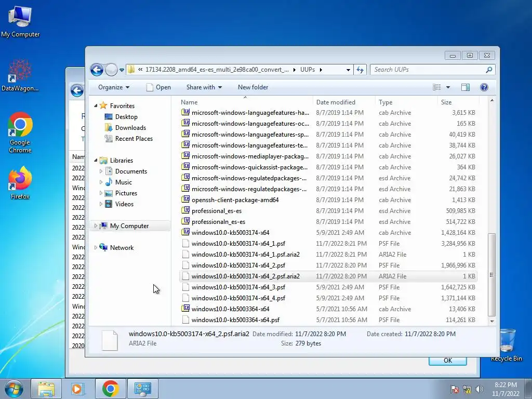The width and height of the screenshot is (532, 399).
Task: Select the professionaln_es-es file
Action: click(328, 221)
